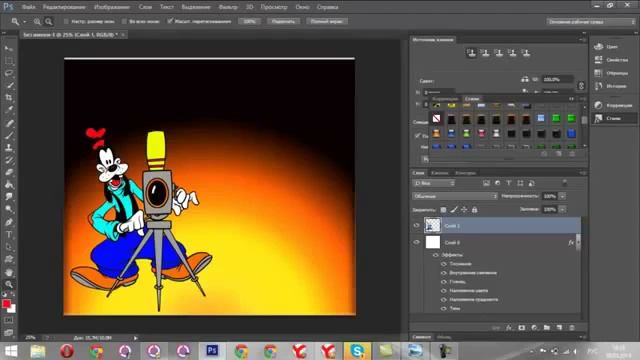Create a new layer
This screenshot has width=640, height=360.
coord(559,328)
